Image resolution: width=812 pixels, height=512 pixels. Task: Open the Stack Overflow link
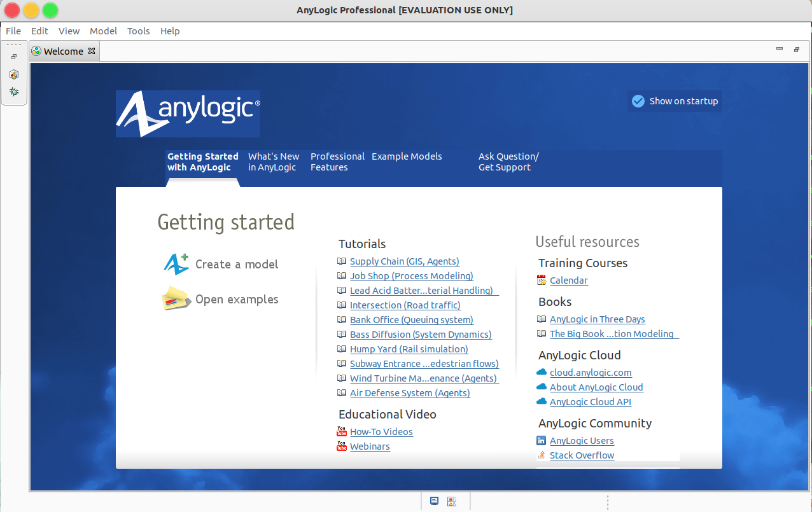point(581,455)
